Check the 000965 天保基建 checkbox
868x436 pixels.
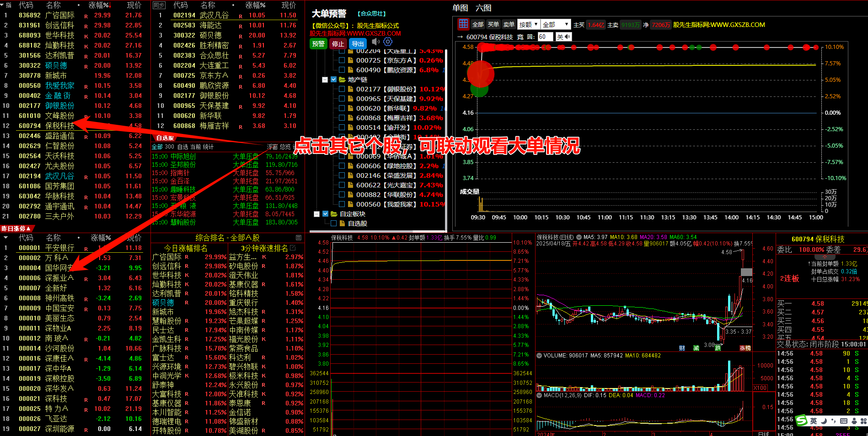(x=342, y=99)
